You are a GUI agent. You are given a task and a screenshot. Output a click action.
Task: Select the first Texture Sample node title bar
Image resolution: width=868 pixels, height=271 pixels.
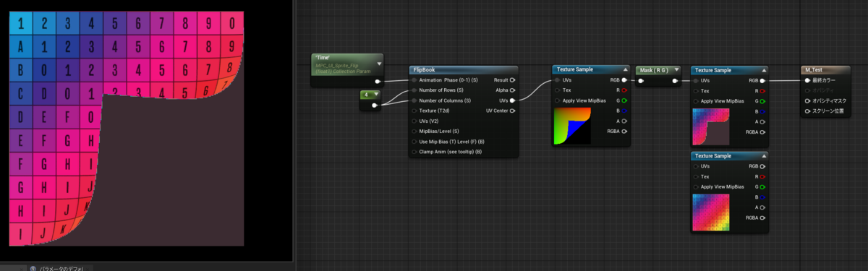pyautogui.click(x=591, y=69)
